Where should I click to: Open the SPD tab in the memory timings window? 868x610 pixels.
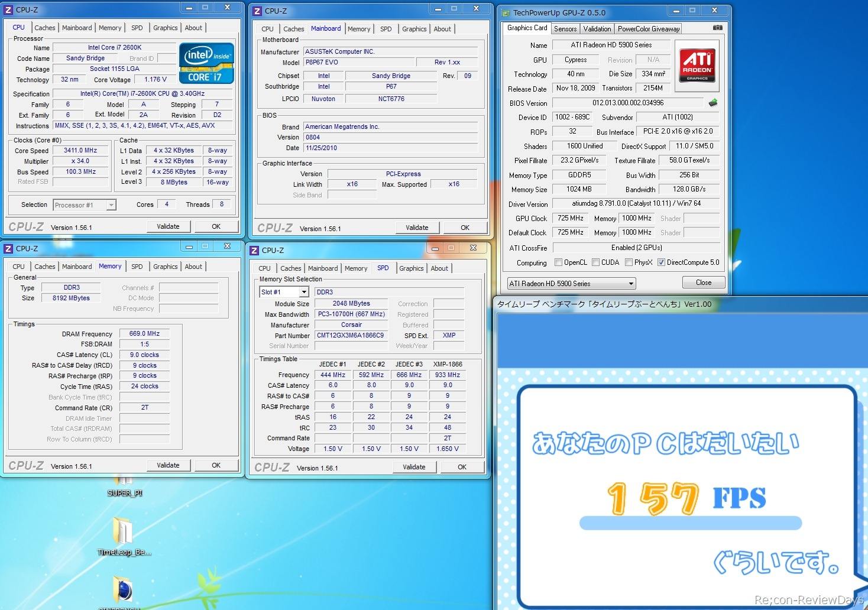coord(137,267)
